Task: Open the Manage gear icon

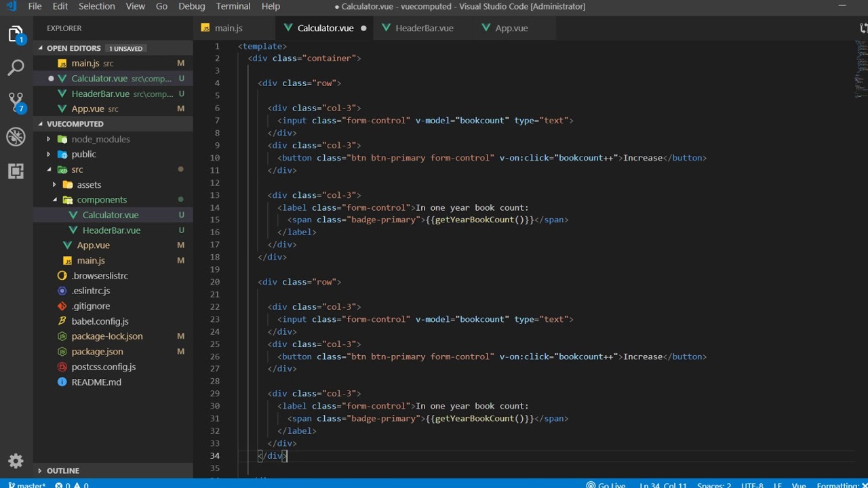Action: pyautogui.click(x=16, y=461)
